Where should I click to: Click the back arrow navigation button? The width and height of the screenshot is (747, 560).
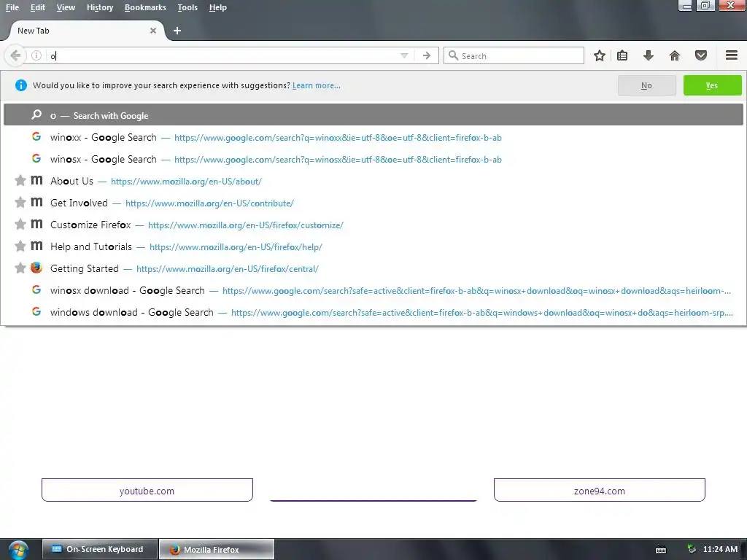click(15, 55)
